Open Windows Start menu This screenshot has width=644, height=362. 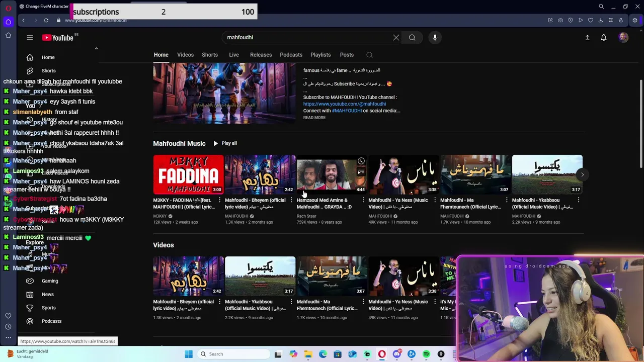pyautogui.click(x=189, y=354)
